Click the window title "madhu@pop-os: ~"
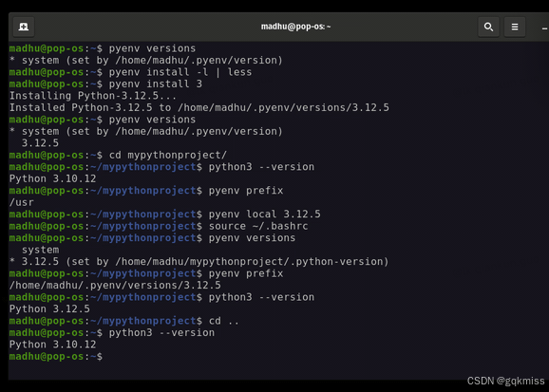Image resolution: width=549 pixels, height=392 pixels. coord(295,27)
